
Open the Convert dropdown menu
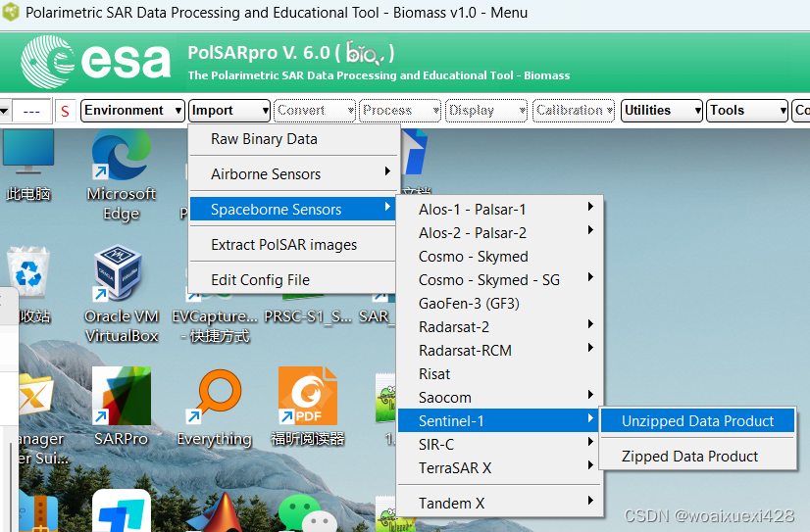tap(315, 111)
